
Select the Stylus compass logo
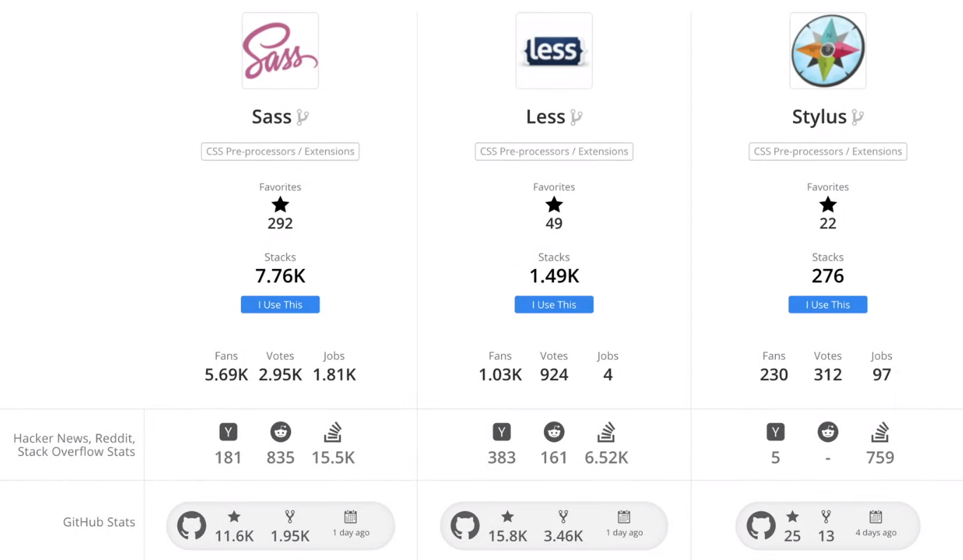pyautogui.click(x=827, y=51)
